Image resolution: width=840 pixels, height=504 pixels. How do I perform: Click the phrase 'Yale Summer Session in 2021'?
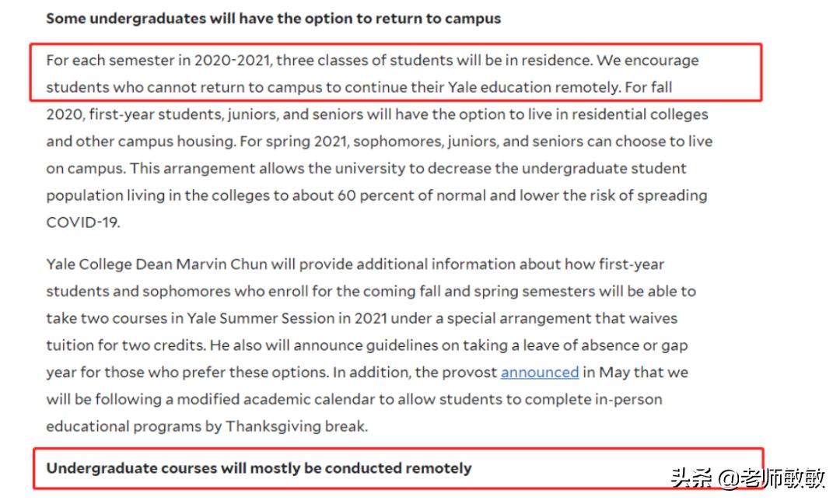pos(286,318)
